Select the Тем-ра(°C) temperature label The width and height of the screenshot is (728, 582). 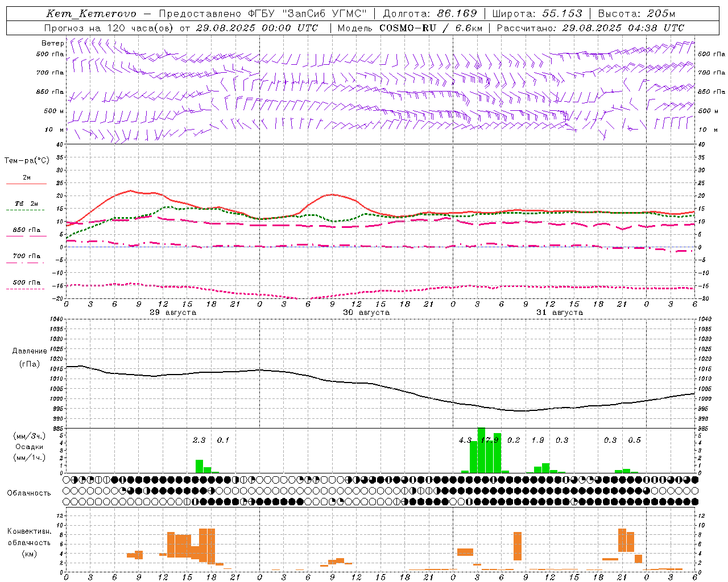[x=27, y=161]
